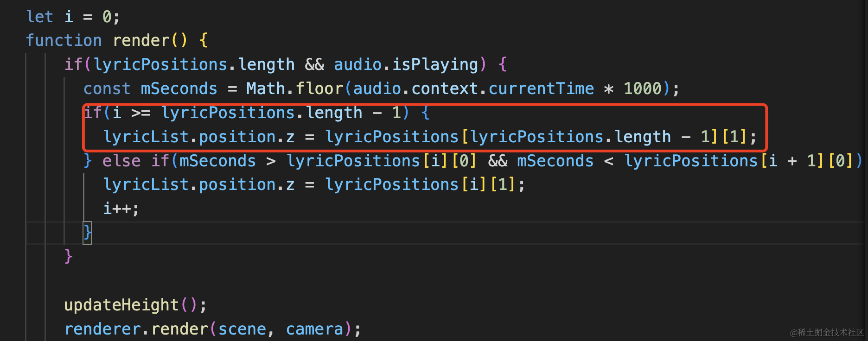The height and width of the screenshot is (341, 868).
Task: Click the 'camera' argument
Action: 314,329
